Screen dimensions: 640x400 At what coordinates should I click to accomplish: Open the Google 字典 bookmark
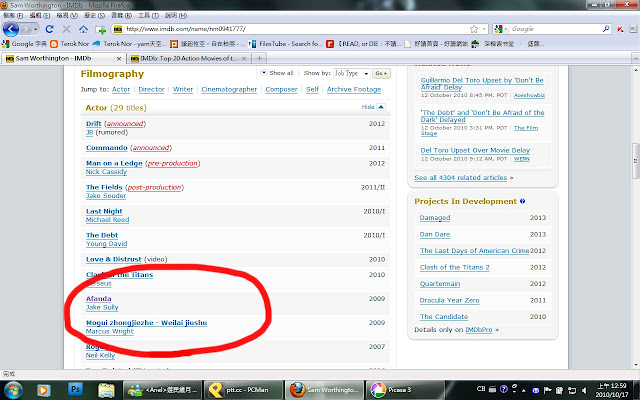tap(24, 44)
